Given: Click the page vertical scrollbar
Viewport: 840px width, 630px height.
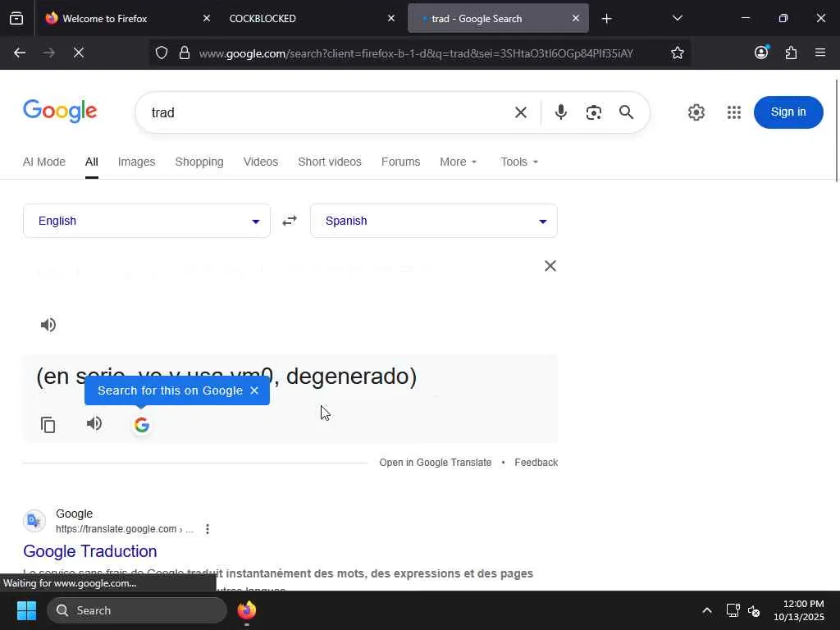Looking at the screenshot, I should pos(836,131).
